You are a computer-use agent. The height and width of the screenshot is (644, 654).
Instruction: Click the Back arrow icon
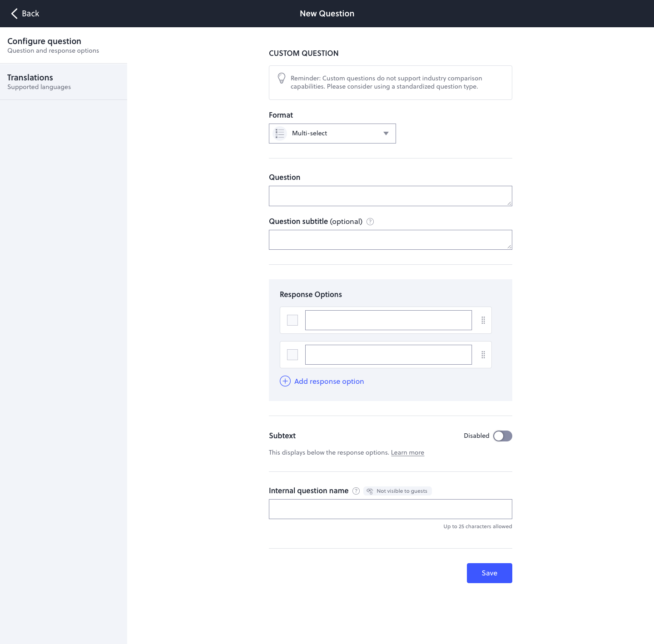click(14, 14)
